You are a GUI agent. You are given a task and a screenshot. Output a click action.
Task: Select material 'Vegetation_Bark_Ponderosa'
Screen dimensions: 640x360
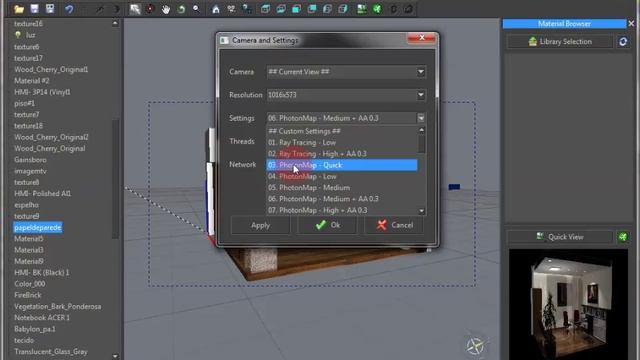point(58,307)
